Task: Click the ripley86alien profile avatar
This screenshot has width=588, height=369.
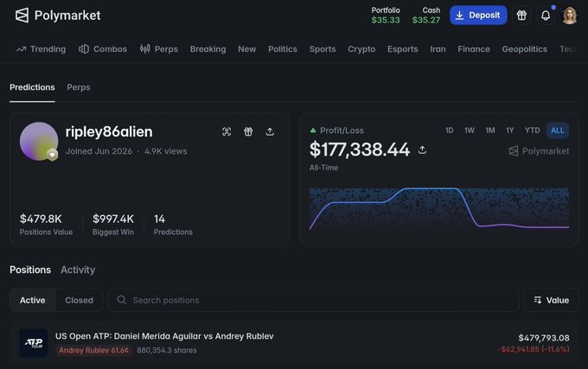Action: (x=39, y=141)
